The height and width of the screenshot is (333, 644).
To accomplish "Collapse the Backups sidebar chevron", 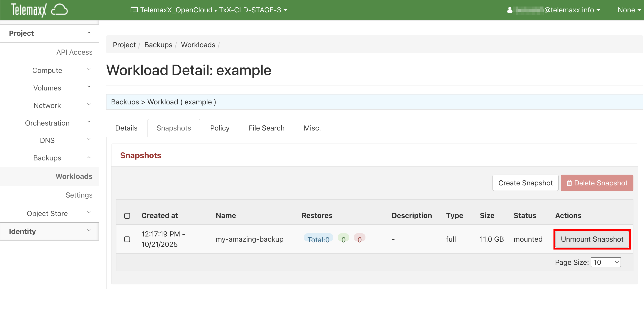I will (x=89, y=157).
